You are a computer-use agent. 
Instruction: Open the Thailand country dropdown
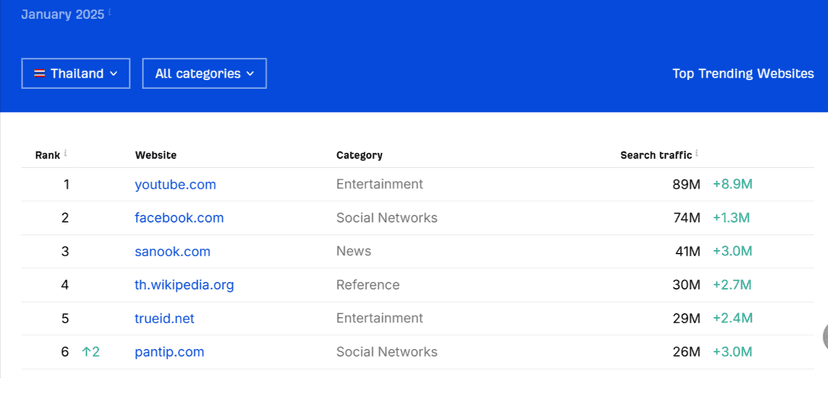pos(76,73)
